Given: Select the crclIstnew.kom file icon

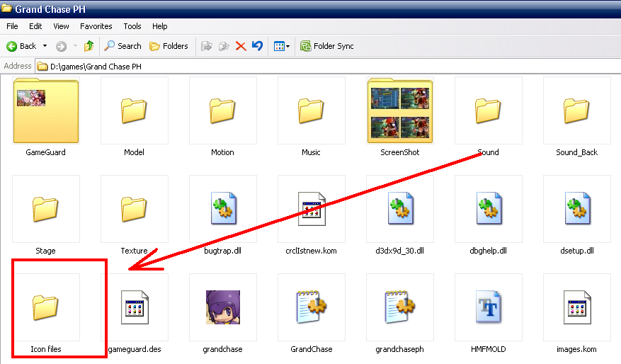Looking at the screenshot, I should click(312, 209).
